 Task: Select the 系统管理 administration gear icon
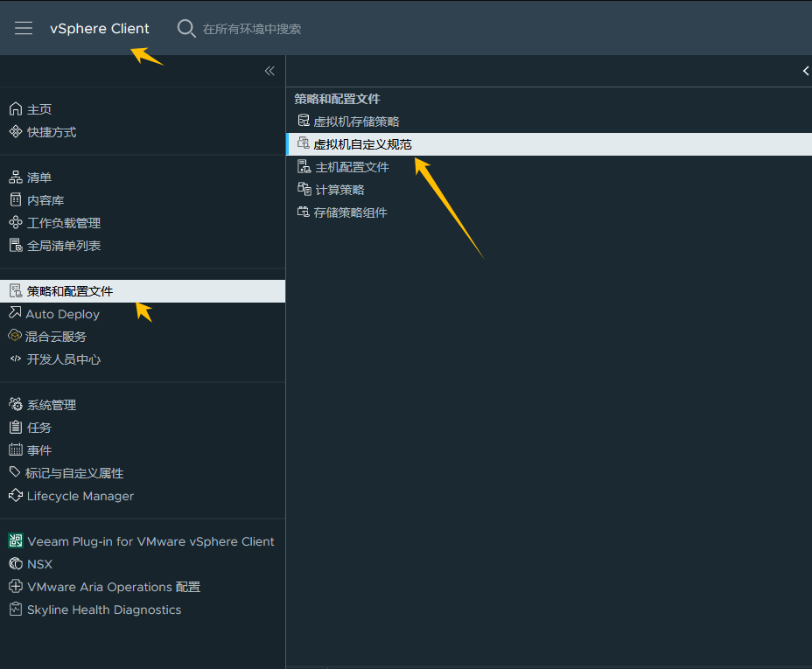pyautogui.click(x=16, y=404)
